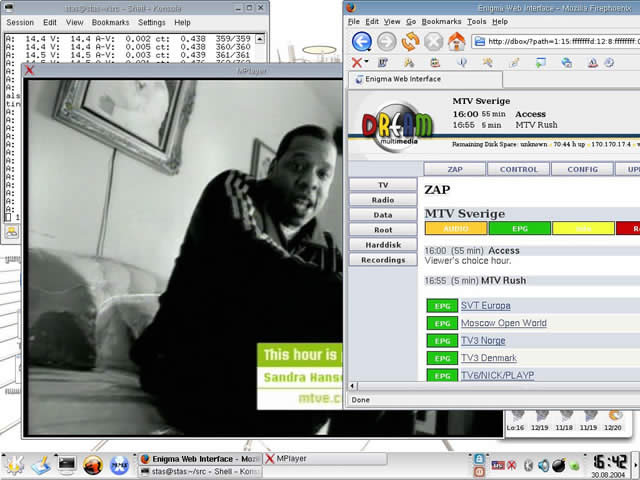Open Firefox Bookmarks menu
The width and height of the screenshot is (640, 480).
pos(441,22)
